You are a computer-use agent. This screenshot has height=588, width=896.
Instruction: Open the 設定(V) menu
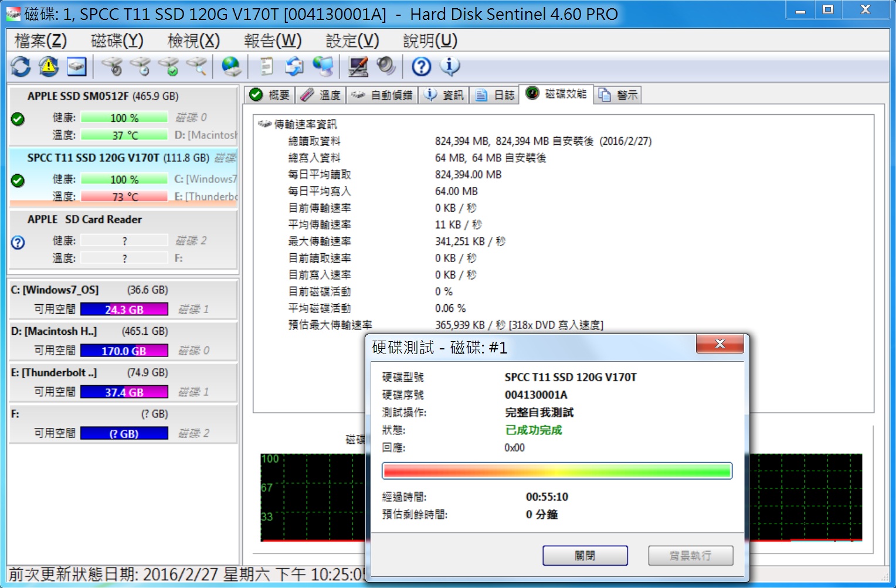pyautogui.click(x=352, y=40)
